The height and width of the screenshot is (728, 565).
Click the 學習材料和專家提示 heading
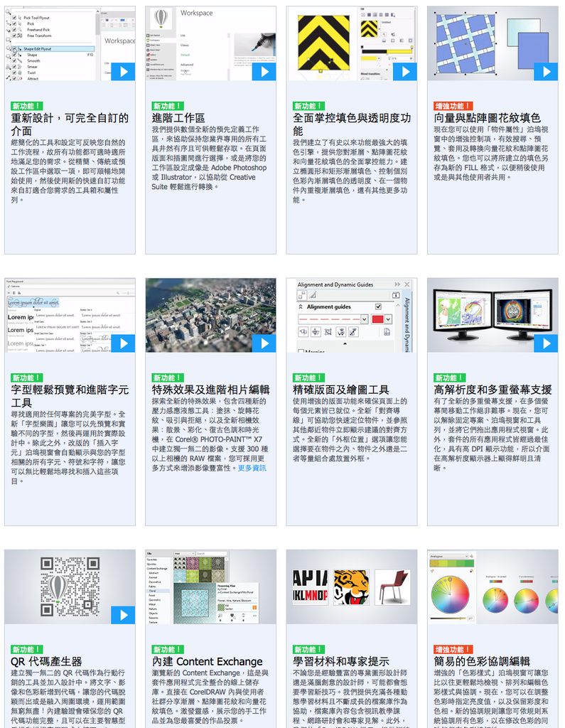click(340, 661)
